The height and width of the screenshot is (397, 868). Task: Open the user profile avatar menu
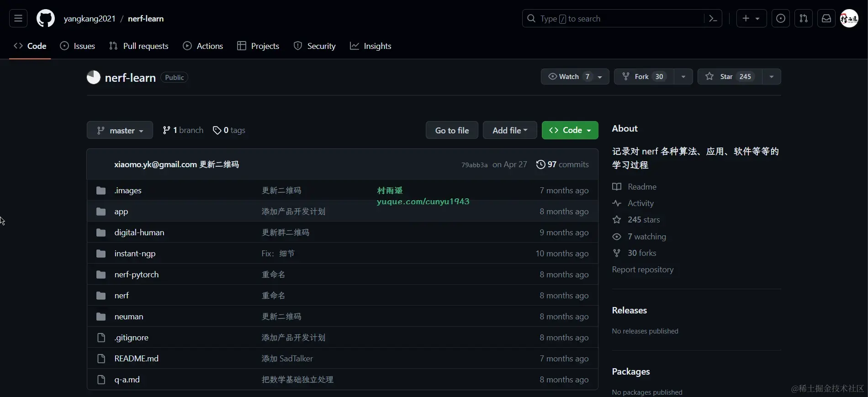850,18
